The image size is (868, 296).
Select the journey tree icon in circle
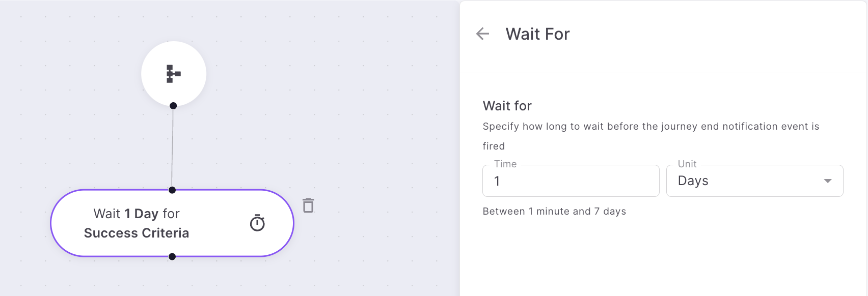[x=174, y=74]
